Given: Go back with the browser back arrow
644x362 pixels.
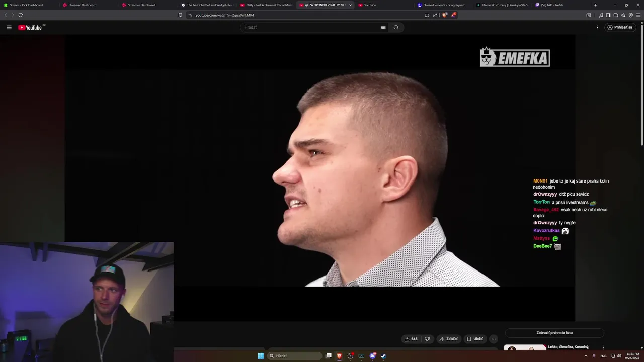Looking at the screenshot, I should [x=6, y=15].
